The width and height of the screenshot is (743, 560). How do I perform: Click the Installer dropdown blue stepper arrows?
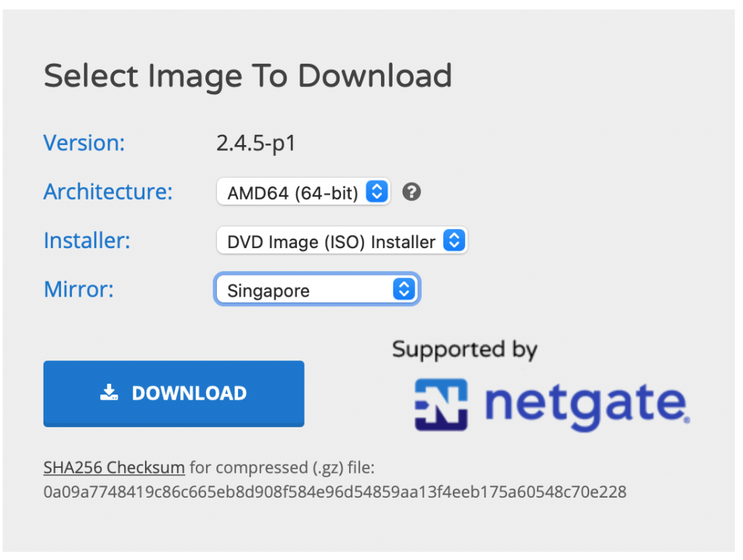(454, 240)
